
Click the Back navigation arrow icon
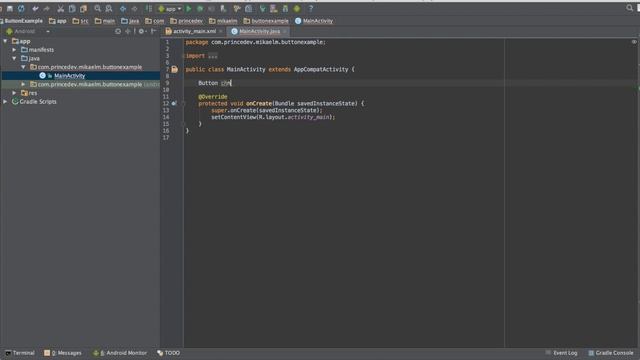tap(123, 8)
